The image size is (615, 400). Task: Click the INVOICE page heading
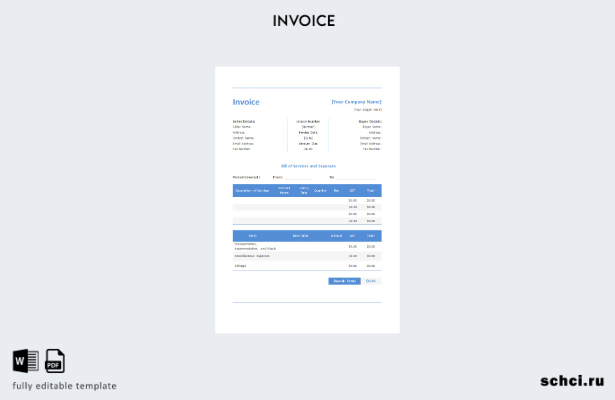click(304, 21)
